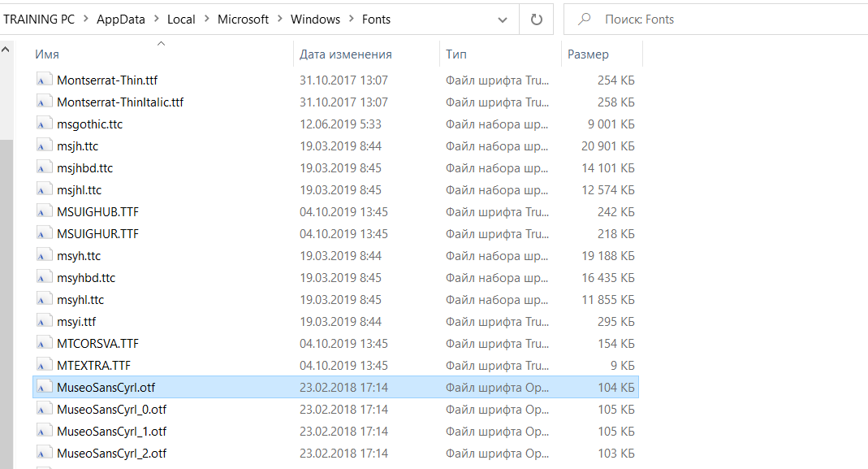The image size is (868, 469).
Task: Click the MuseoSansCyrl_2.otf file icon
Action: click(x=45, y=454)
